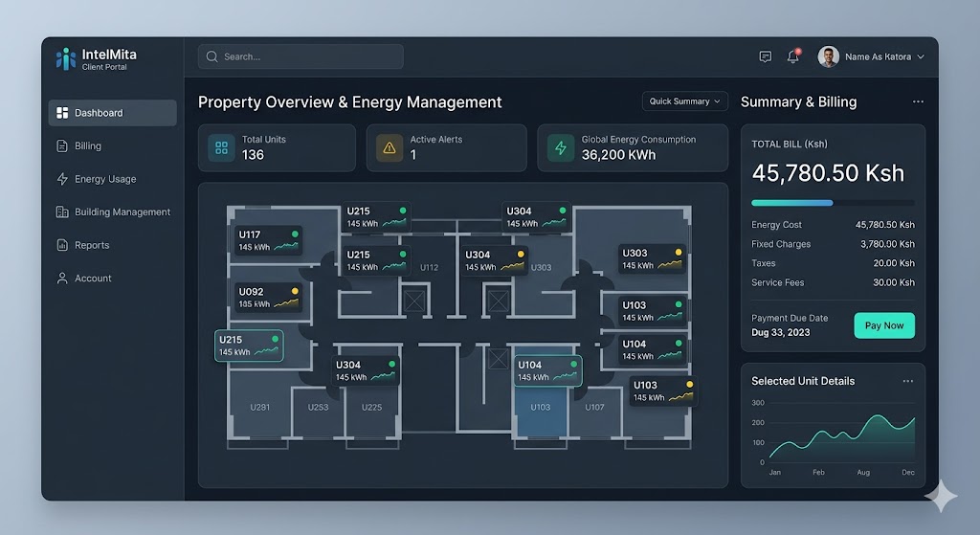The width and height of the screenshot is (980, 535).
Task: Click the Global Energy Consumption bolt icon
Action: click(x=561, y=148)
